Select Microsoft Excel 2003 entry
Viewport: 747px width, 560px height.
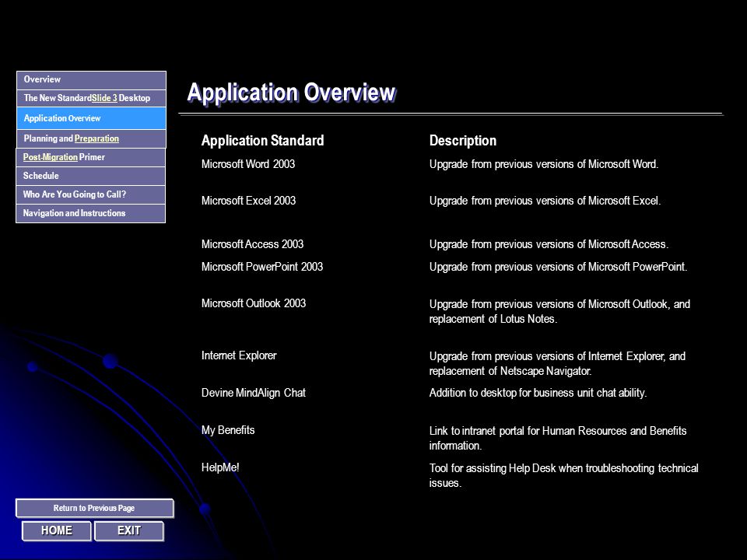click(248, 201)
